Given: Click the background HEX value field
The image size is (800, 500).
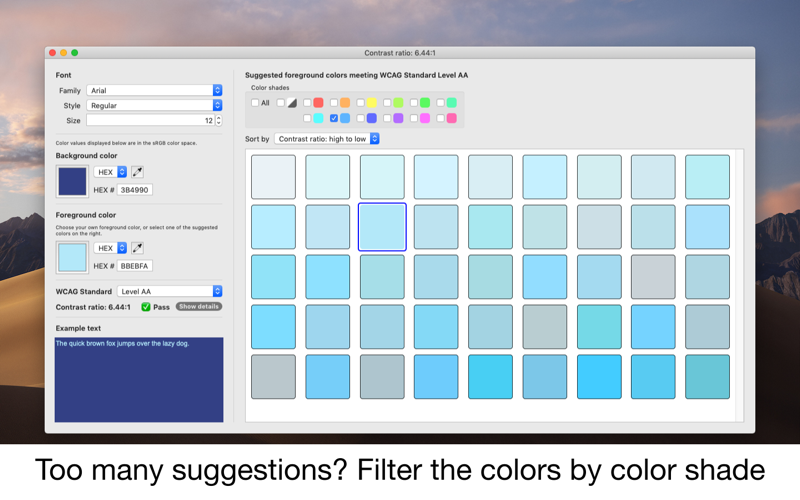Looking at the screenshot, I should point(134,189).
